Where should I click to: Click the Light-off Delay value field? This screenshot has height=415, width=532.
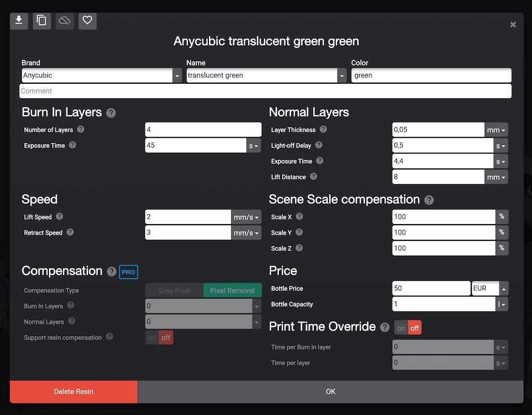coord(443,146)
